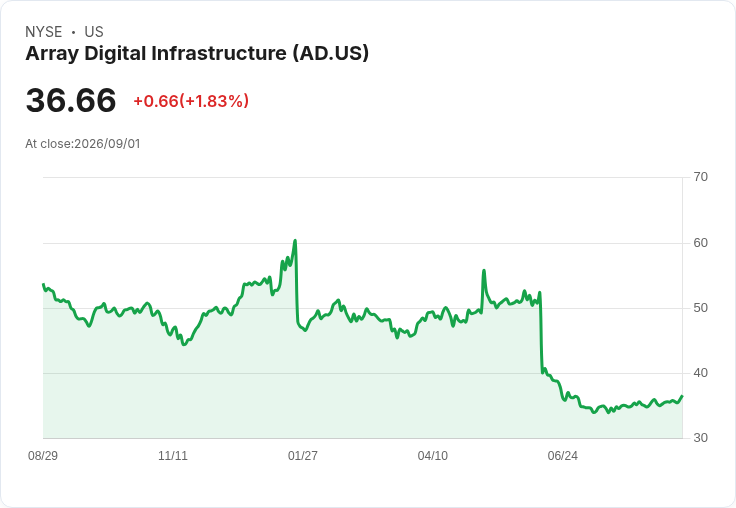Click the 04/10 date axis label
The width and height of the screenshot is (736, 508).
(x=433, y=455)
